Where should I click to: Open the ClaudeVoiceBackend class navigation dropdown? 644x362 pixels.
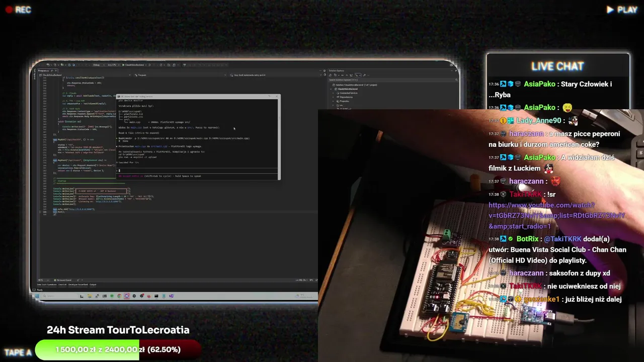(86, 75)
